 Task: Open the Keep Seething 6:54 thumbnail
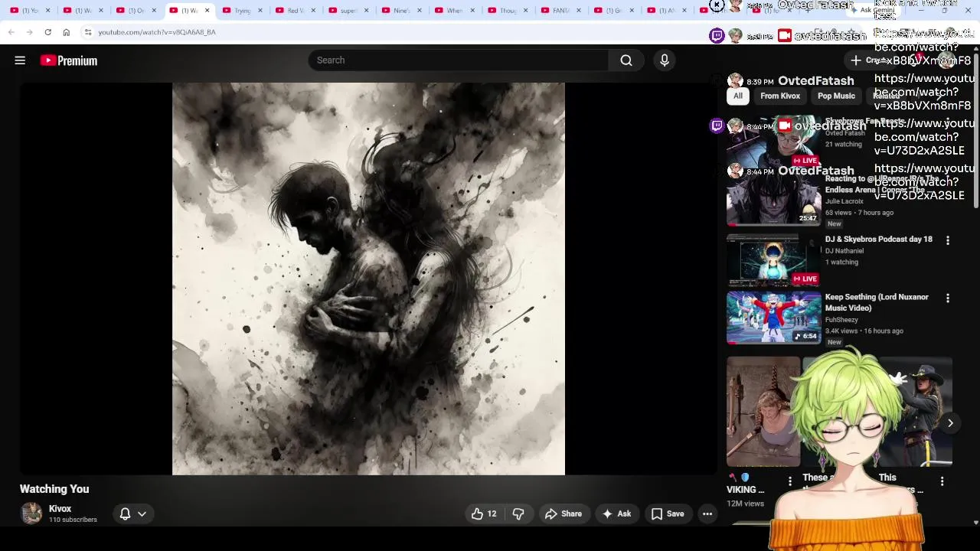773,318
